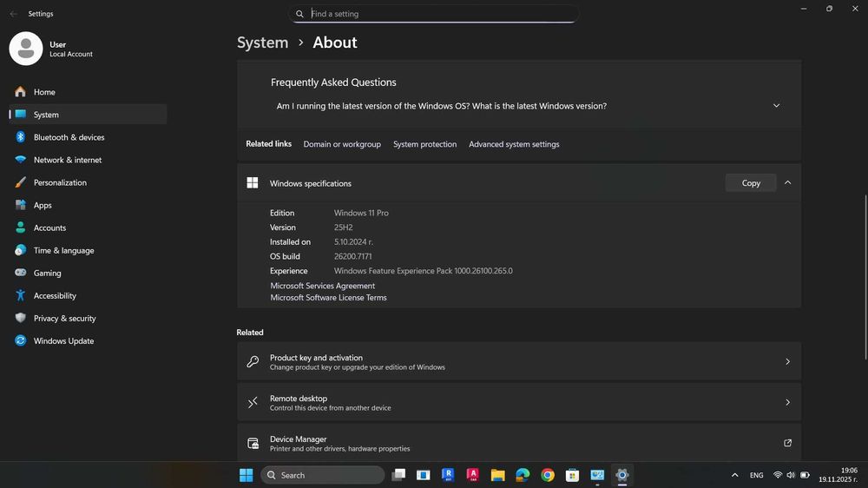Click the Settings page vertical scrollbar

[x=865, y=277]
